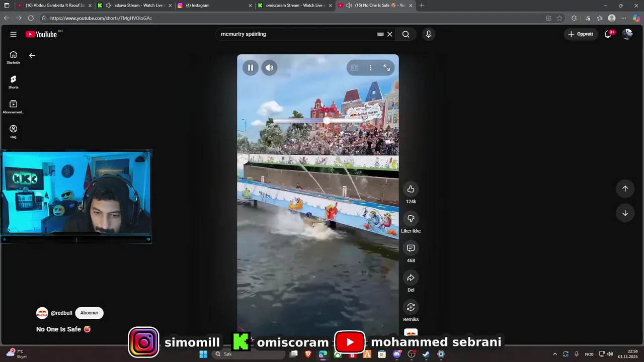Screen dimensions: 644x362
Task: Start voice search with microphone
Action: (x=429, y=34)
